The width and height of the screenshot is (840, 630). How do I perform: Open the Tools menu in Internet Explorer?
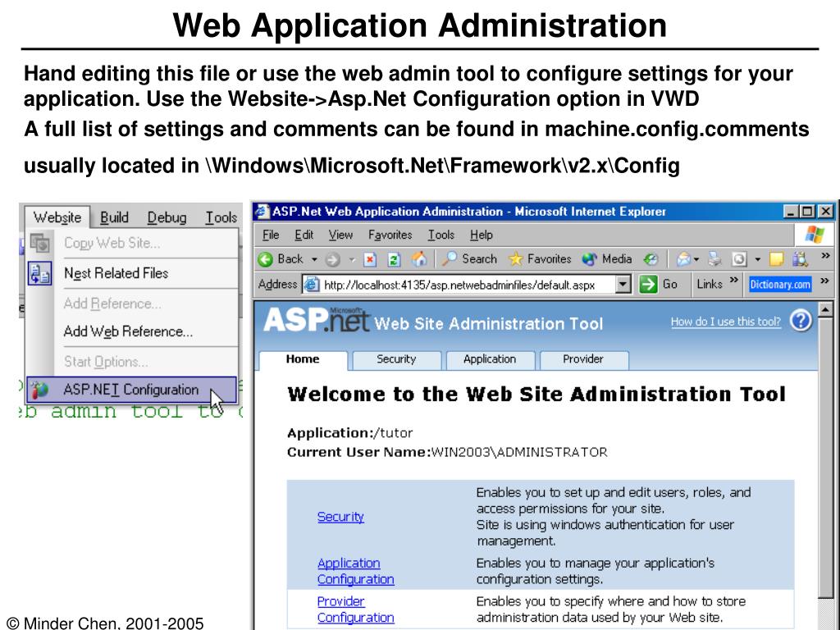(441, 235)
